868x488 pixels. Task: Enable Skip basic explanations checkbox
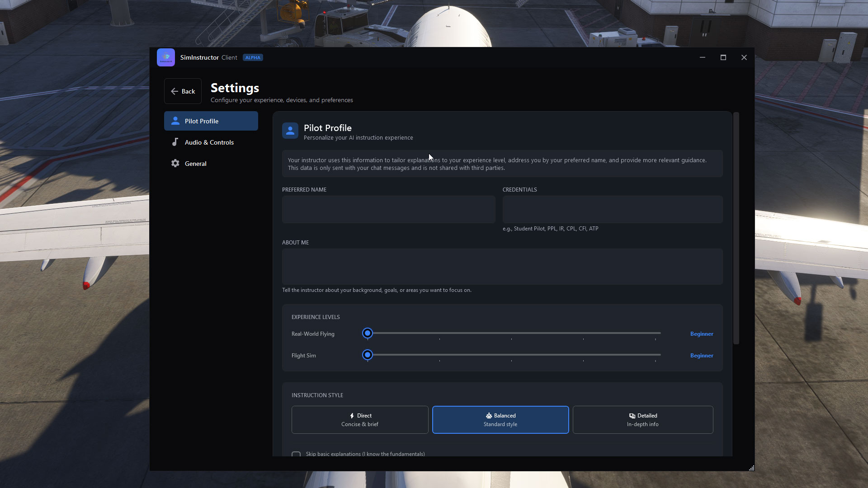pyautogui.click(x=296, y=454)
